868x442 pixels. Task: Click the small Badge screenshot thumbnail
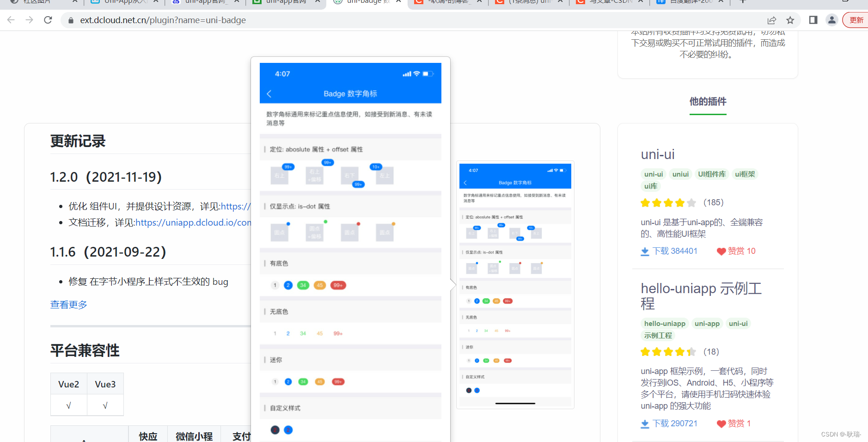[515, 285]
